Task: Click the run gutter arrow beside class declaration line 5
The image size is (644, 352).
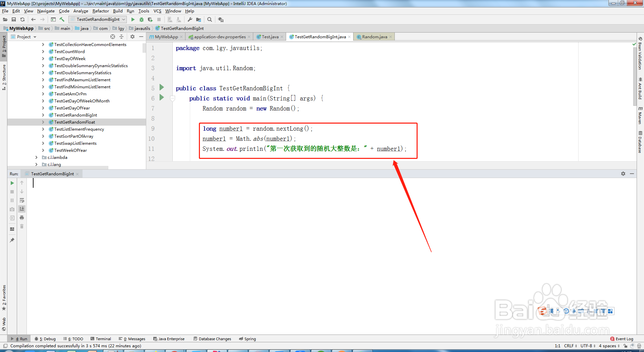Action: point(162,87)
